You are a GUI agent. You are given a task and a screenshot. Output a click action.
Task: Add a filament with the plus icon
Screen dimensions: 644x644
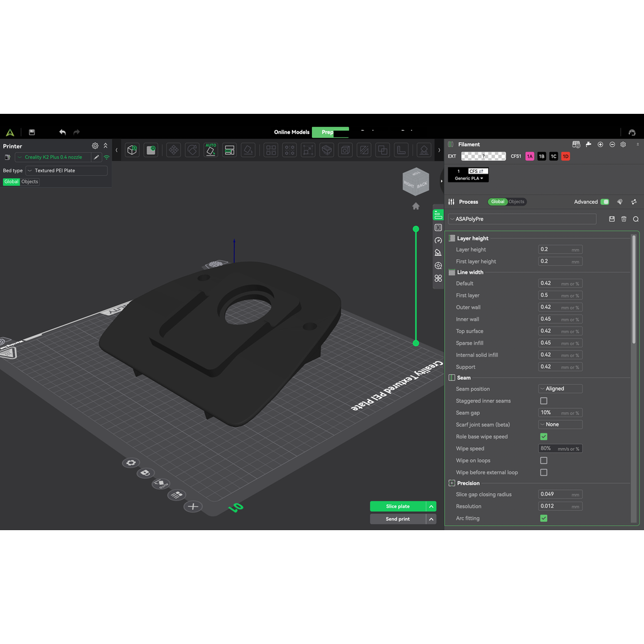coord(600,145)
